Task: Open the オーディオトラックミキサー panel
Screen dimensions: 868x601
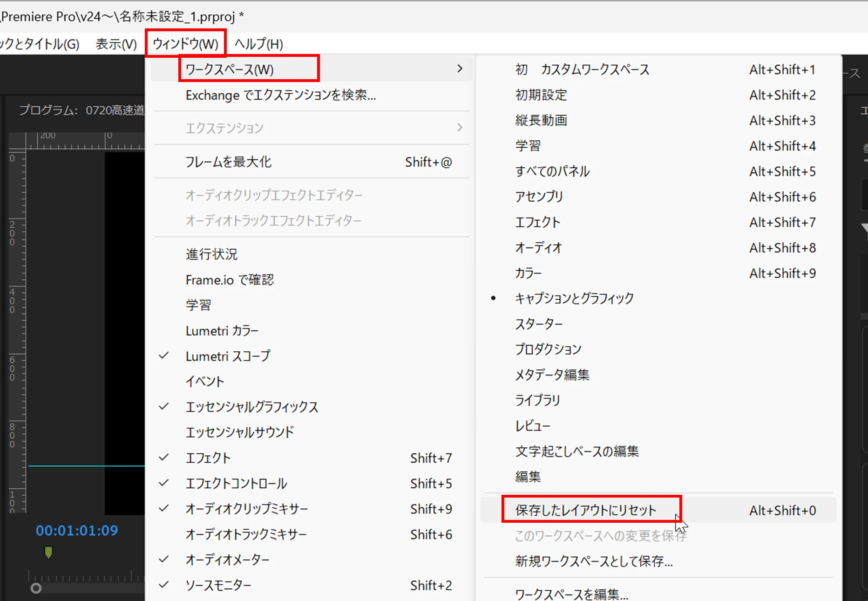Action: 312,534
